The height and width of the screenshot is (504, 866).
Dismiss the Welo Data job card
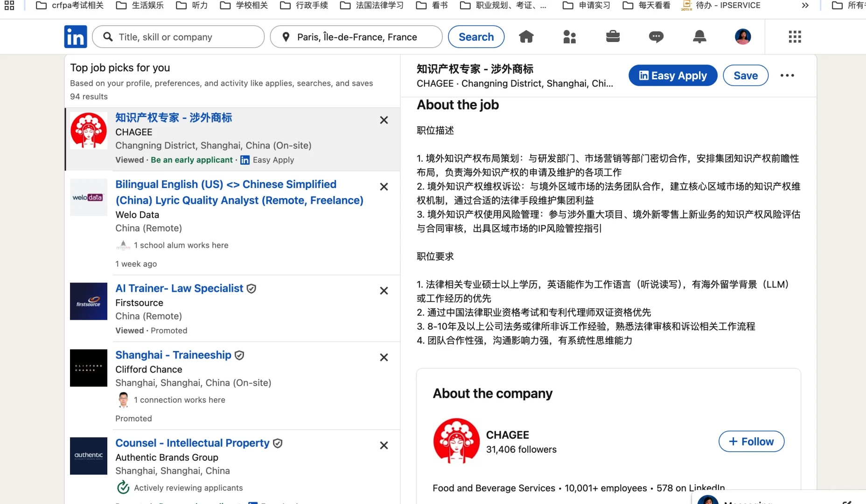pos(384,187)
